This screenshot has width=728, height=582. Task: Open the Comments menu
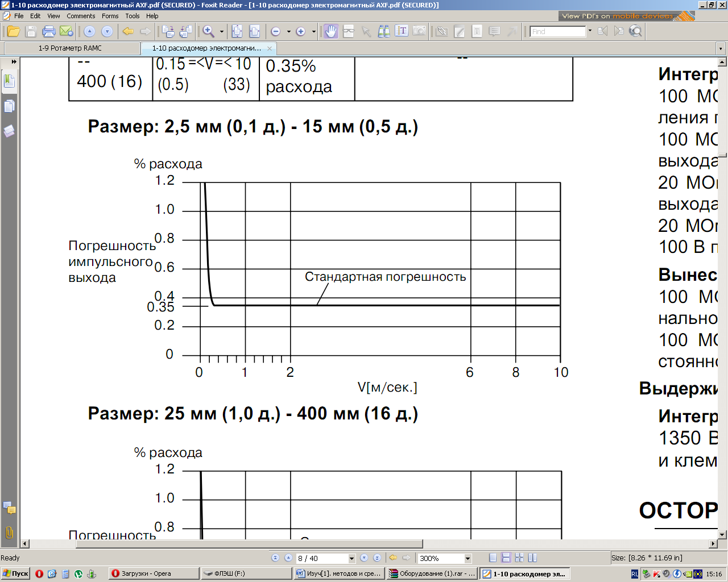point(81,16)
